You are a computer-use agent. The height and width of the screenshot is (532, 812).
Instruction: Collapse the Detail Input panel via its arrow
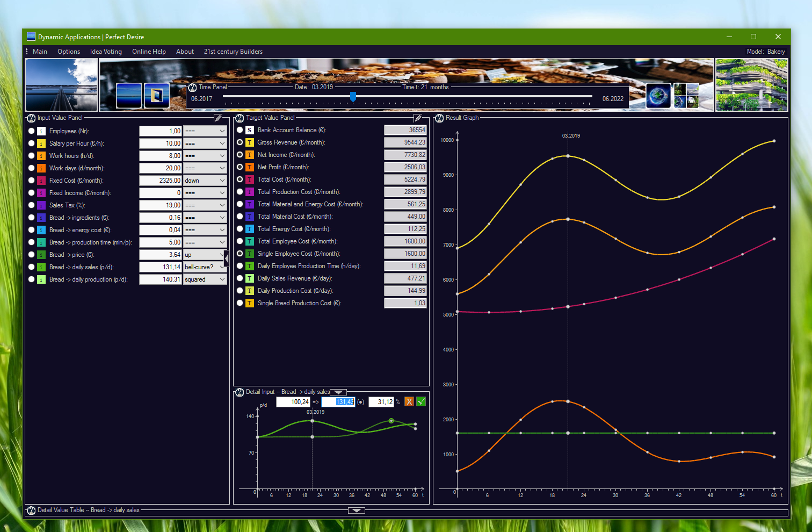338,392
